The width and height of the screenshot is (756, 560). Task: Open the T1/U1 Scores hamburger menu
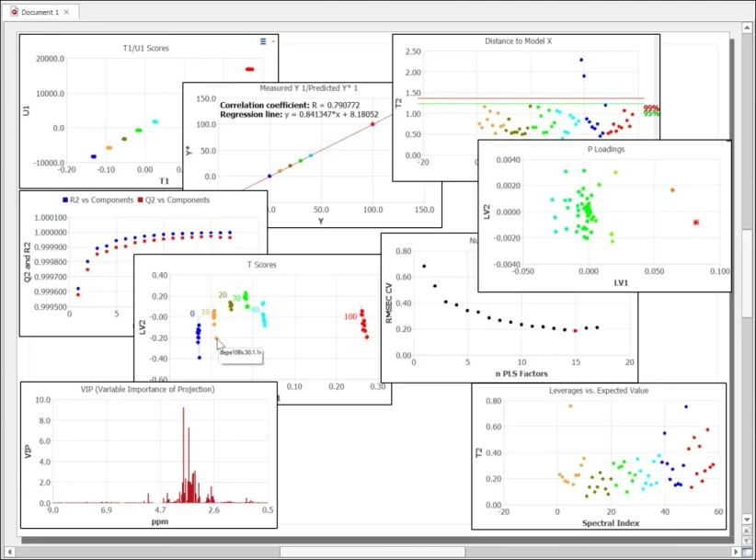263,41
